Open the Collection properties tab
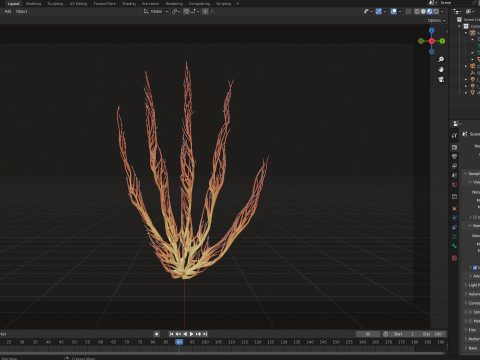480x360 pixels. 454,197
